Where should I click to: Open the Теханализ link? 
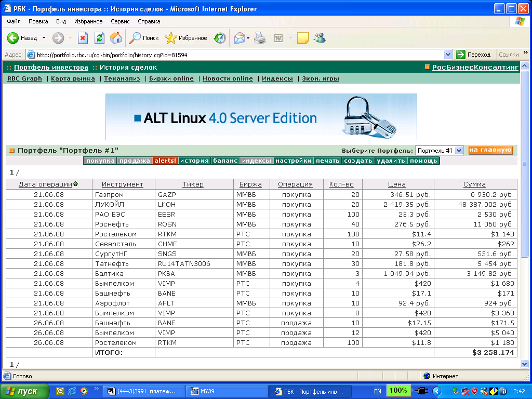[122, 78]
